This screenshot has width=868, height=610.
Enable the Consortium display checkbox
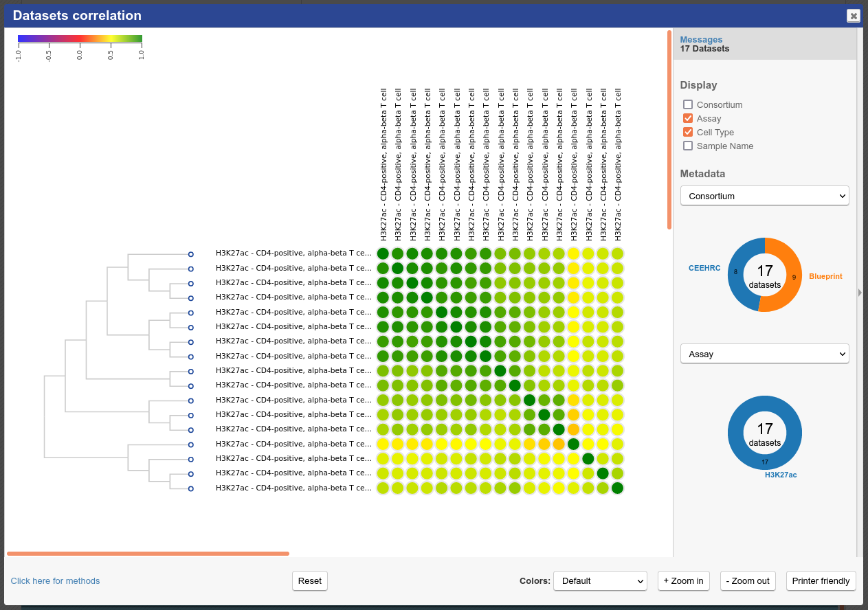coord(688,105)
